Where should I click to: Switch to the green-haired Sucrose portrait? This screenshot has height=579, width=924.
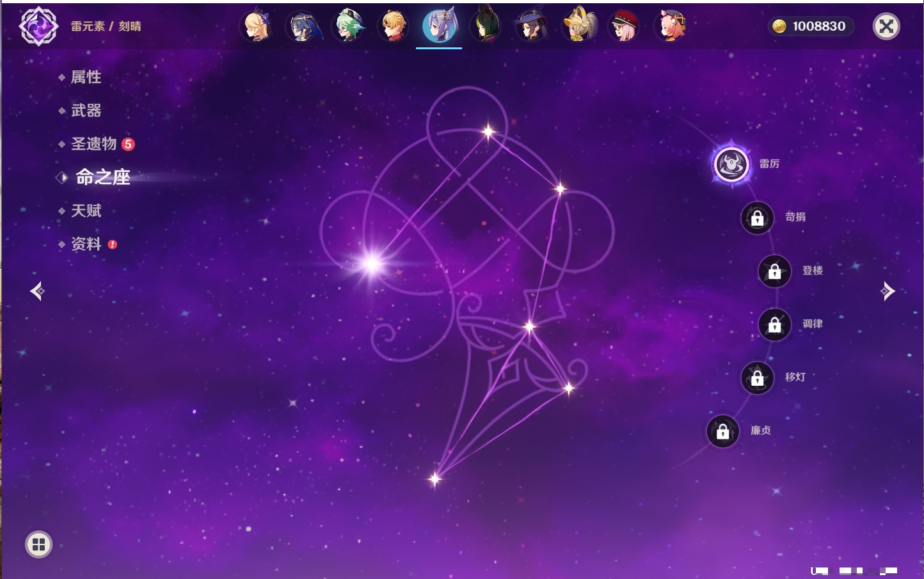click(349, 26)
